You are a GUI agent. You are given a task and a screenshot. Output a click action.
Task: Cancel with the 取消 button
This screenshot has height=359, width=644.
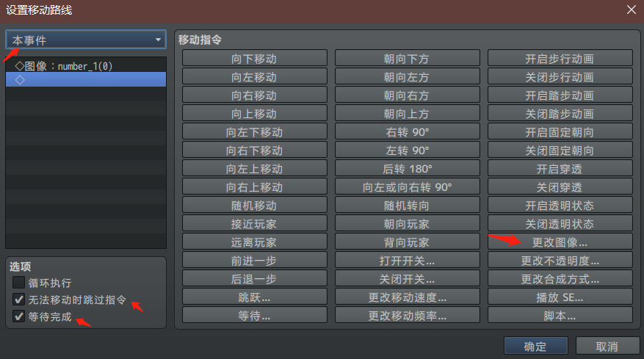pyautogui.click(x=607, y=346)
